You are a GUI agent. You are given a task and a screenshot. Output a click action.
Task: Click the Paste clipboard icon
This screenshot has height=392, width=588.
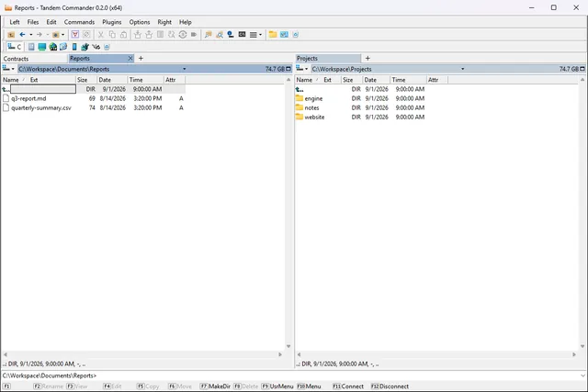tap(123, 35)
